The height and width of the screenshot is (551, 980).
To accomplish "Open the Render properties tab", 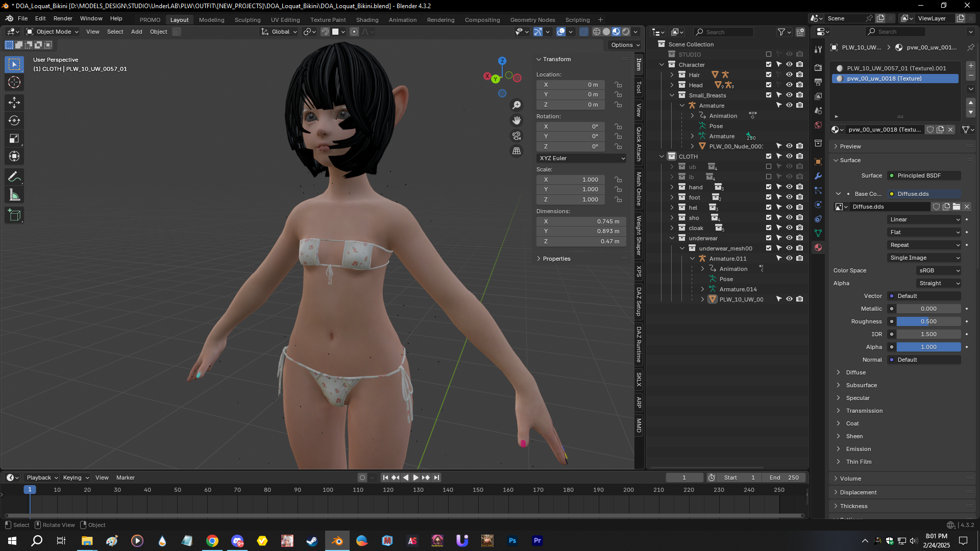I will point(818,67).
